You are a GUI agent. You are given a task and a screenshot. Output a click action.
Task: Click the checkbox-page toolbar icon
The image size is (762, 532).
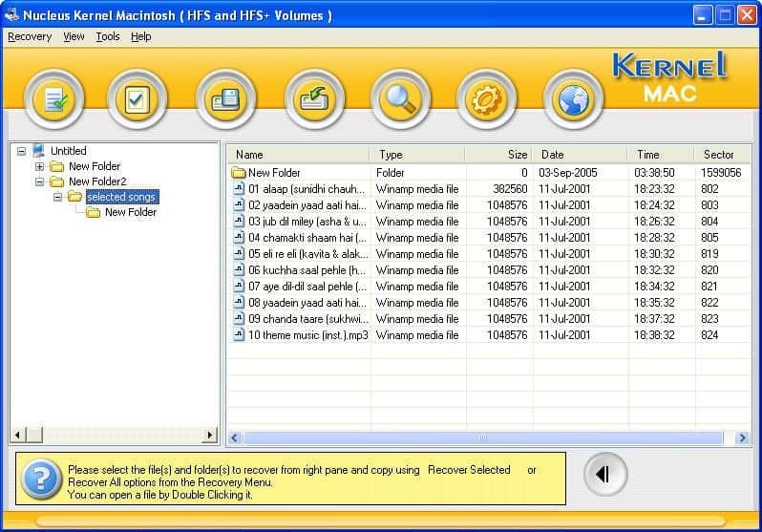tap(137, 99)
